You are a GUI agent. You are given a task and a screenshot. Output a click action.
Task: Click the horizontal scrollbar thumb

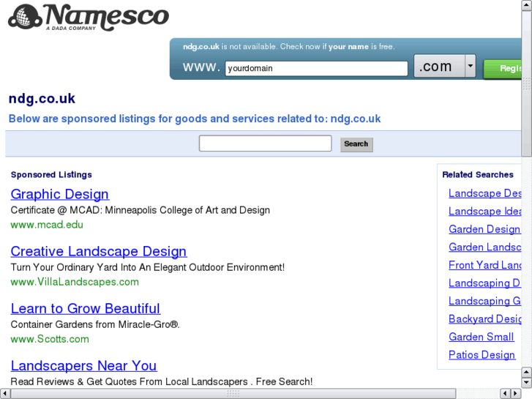tap(233, 394)
